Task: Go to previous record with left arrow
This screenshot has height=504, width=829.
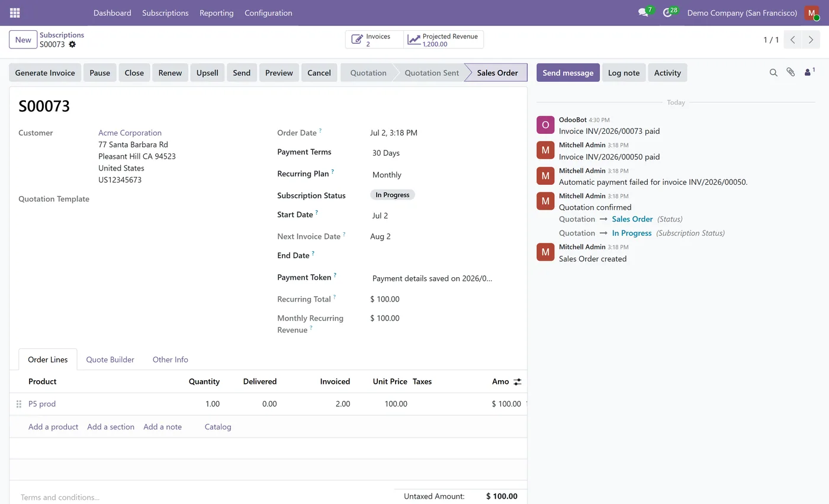Action: 793,40
